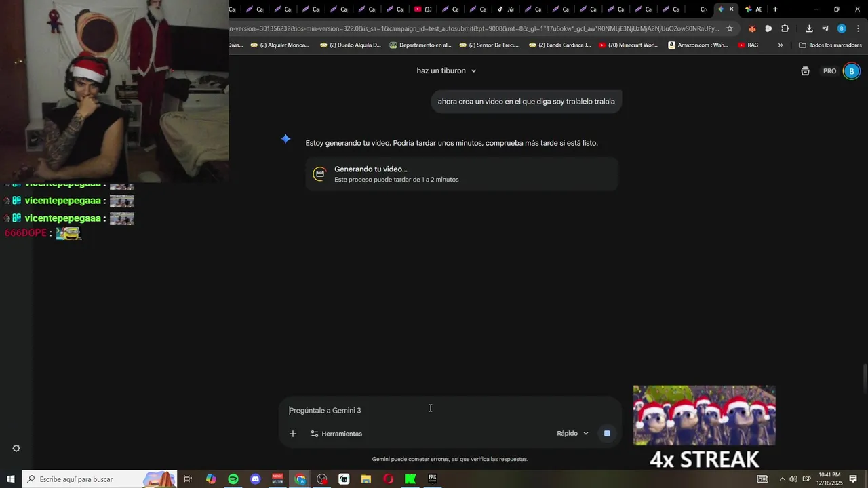Open the Todos los marcadores folder
This screenshot has height=488, width=868.
coord(830,45)
